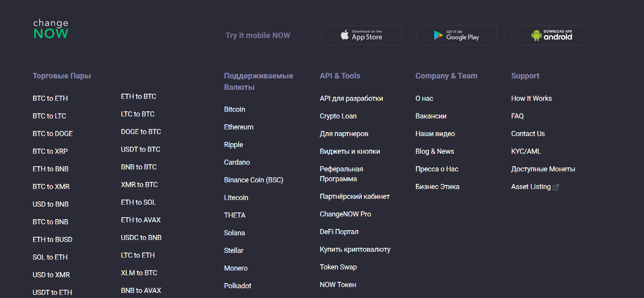Open Для партнеров link

point(344,134)
